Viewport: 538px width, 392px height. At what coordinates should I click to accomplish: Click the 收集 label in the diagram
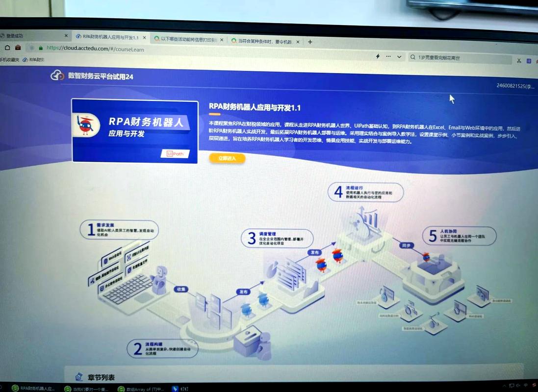tap(181, 289)
